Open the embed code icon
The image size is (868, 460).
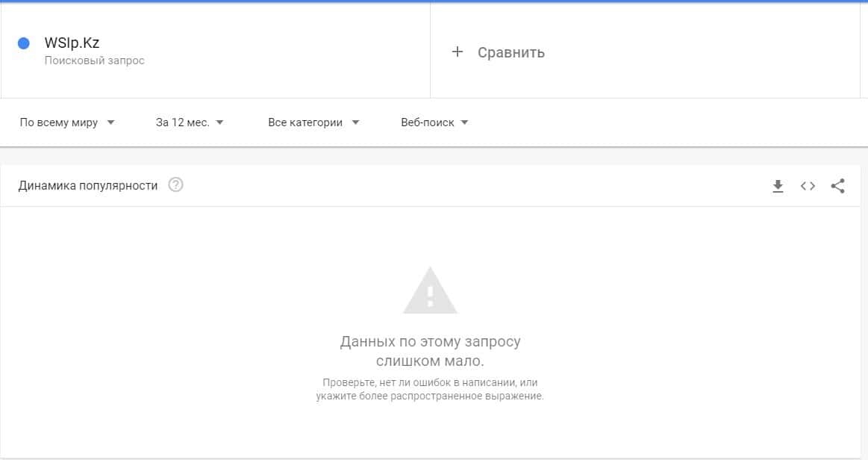808,186
